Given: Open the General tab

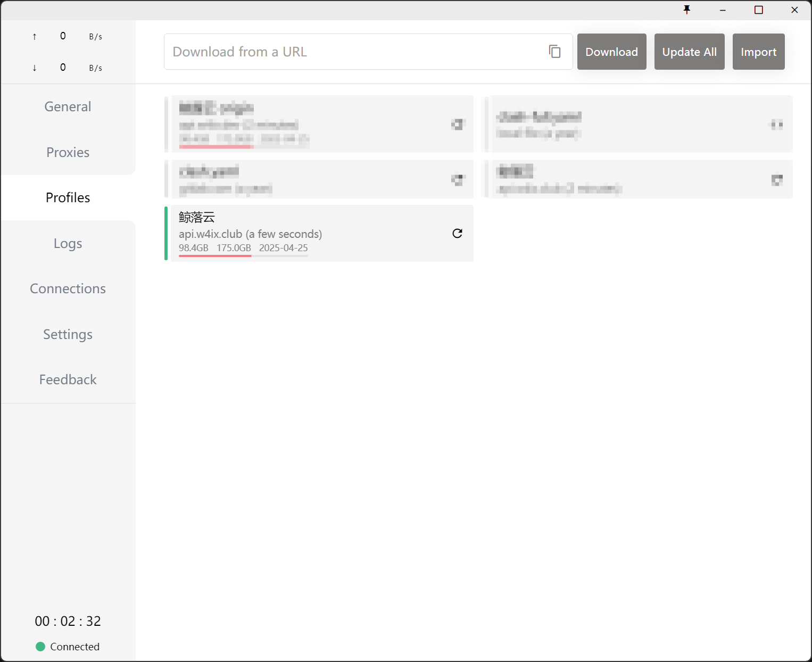Looking at the screenshot, I should 68,106.
